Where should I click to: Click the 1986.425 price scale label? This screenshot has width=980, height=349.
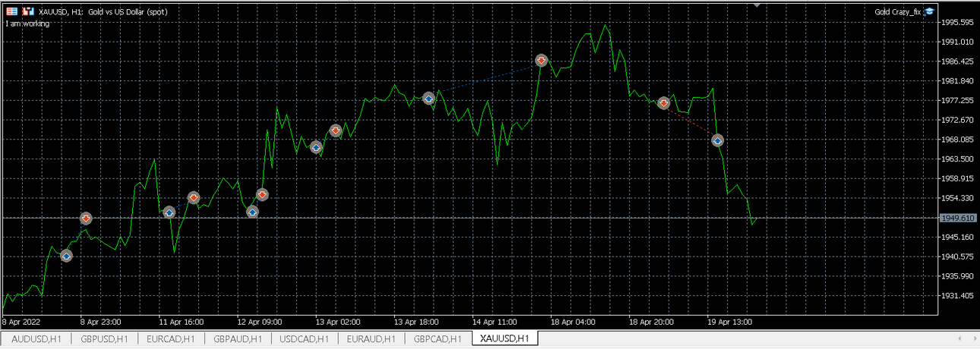point(957,61)
